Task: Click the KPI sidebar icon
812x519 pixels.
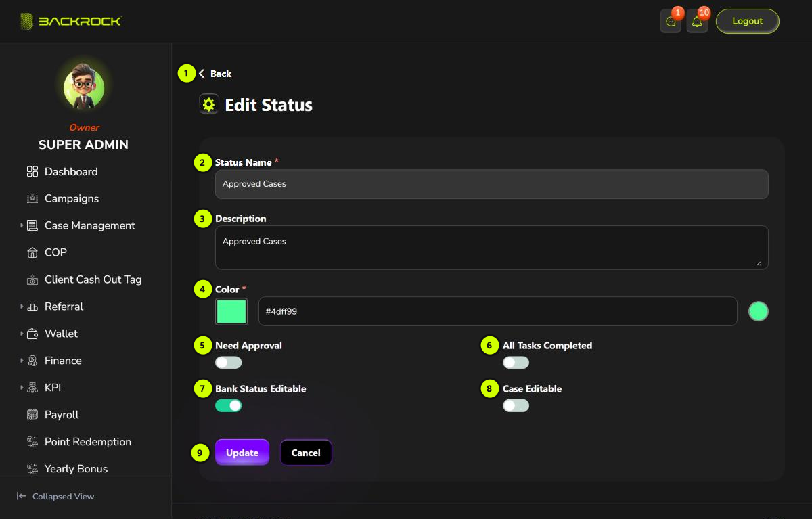Action: click(32, 388)
